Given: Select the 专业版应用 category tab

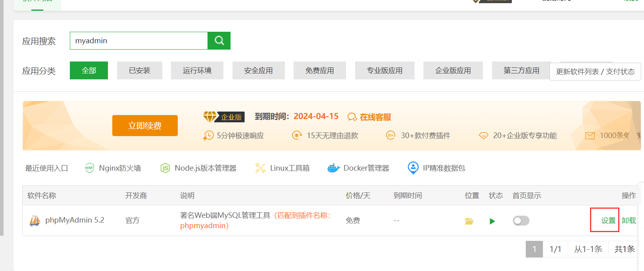Looking at the screenshot, I should [385, 70].
